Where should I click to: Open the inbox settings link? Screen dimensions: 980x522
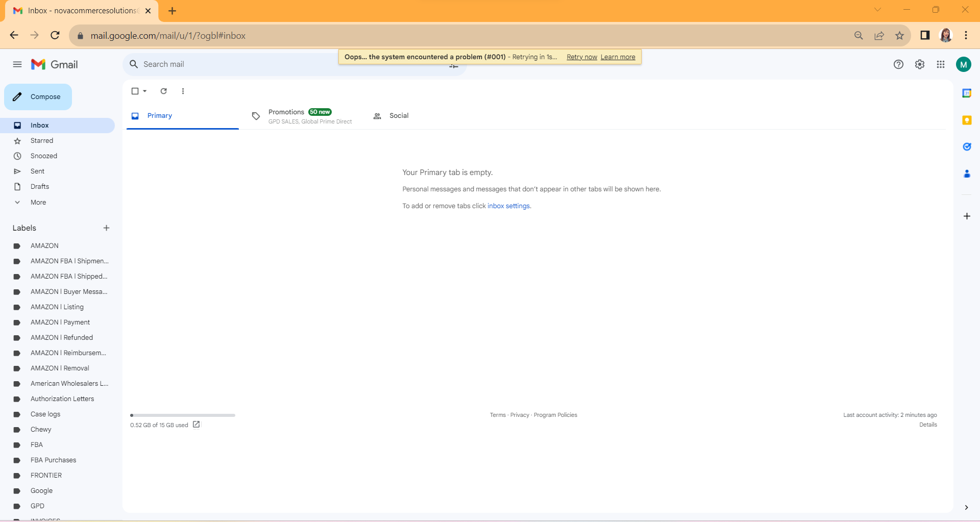click(x=508, y=206)
